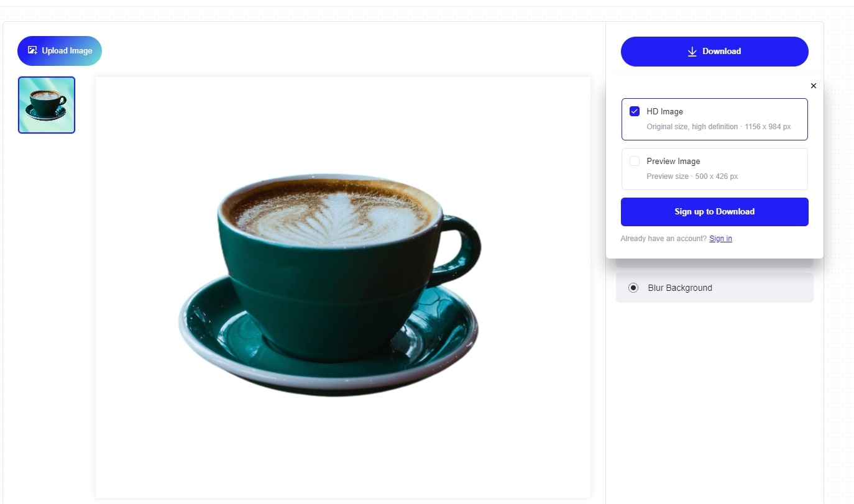Open the Sign in link
The width and height of the screenshot is (854, 504).
pos(720,239)
